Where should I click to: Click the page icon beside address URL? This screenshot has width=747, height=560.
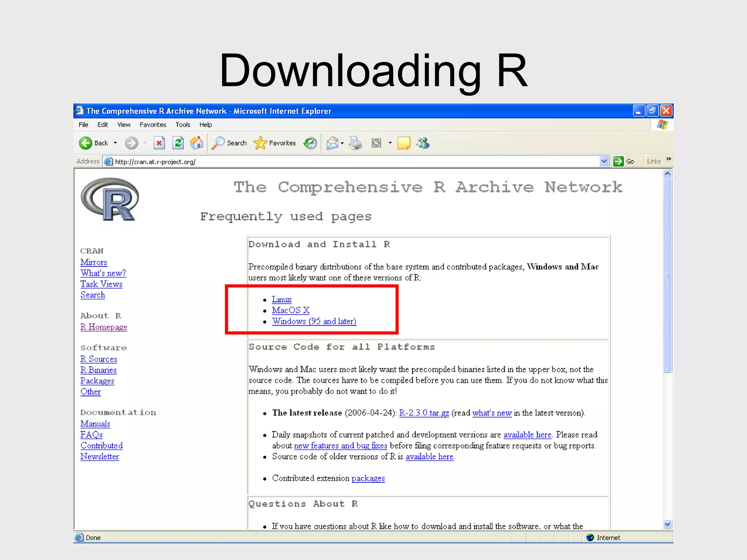(x=108, y=162)
